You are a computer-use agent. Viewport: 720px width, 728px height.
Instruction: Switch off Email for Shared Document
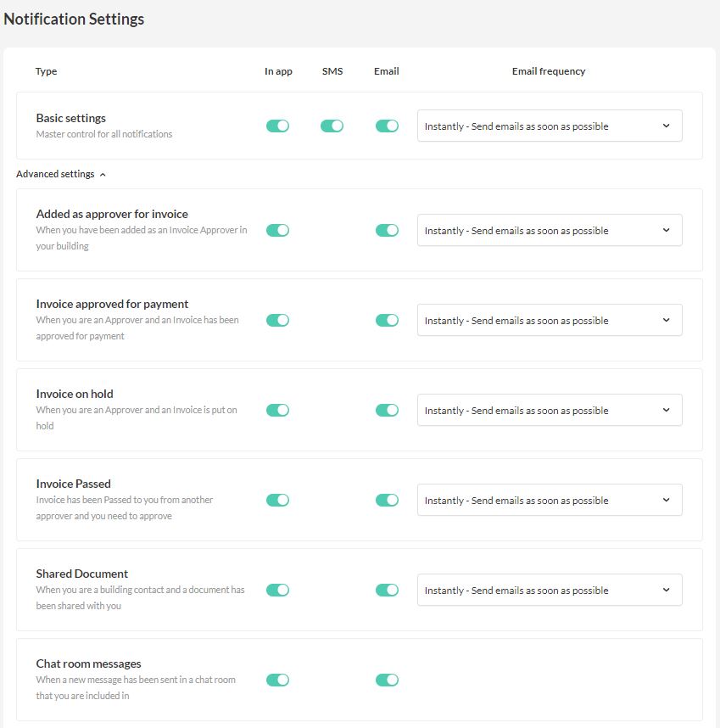pyautogui.click(x=387, y=590)
